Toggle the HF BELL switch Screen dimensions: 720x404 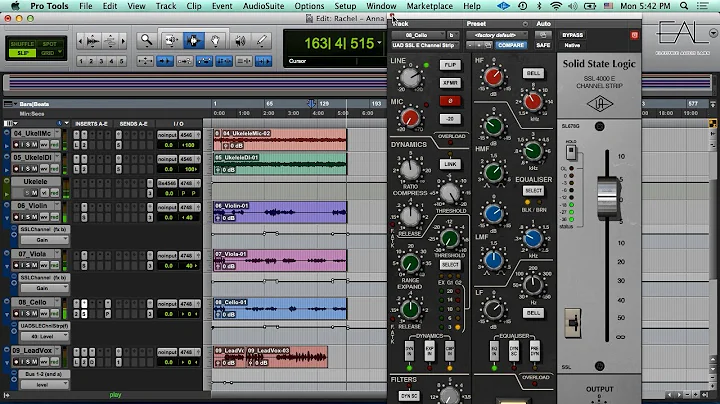click(x=533, y=73)
